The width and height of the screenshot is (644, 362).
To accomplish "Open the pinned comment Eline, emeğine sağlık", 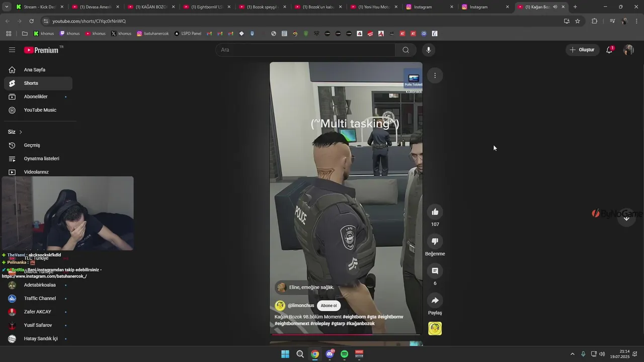I will coord(306,288).
